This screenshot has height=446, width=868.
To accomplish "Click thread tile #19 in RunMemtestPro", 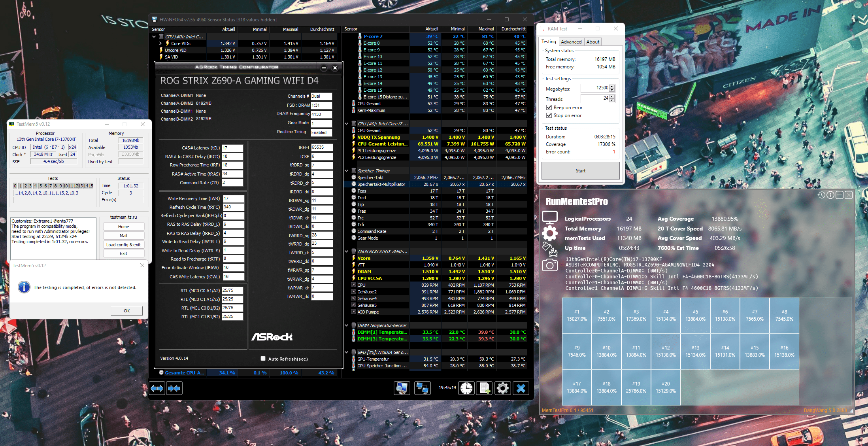I will 636,387.
